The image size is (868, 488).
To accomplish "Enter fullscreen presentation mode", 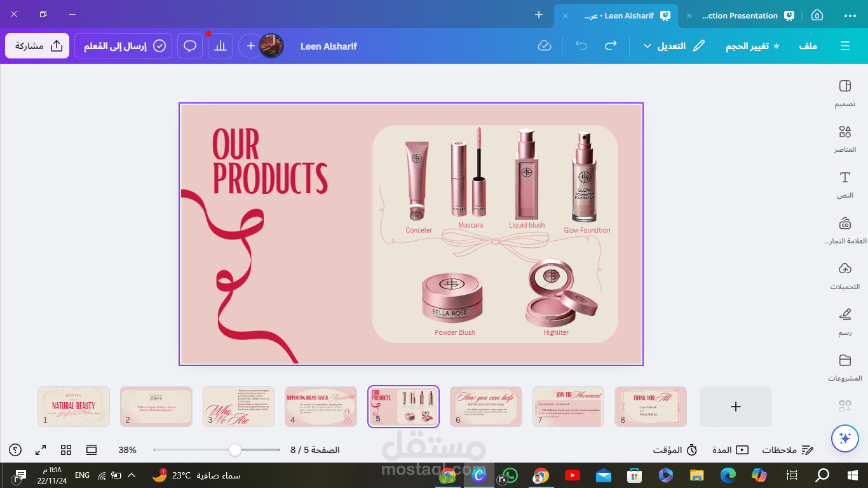I will coord(41,450).
